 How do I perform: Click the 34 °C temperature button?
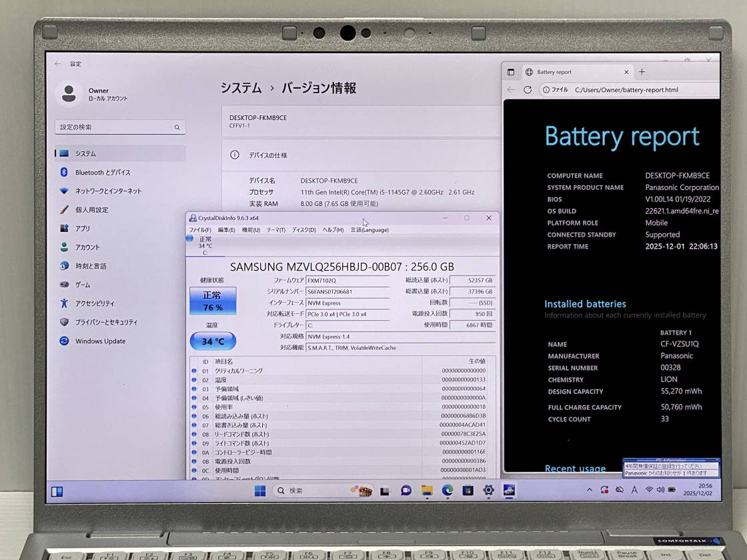(x=213, y=341)
